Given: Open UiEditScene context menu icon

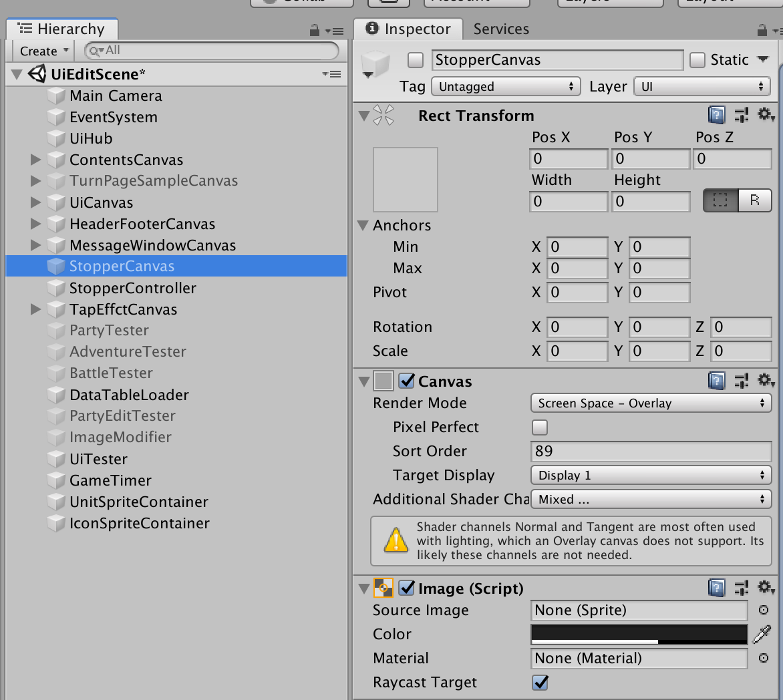Looking at the screenshot, I should 332,74.
